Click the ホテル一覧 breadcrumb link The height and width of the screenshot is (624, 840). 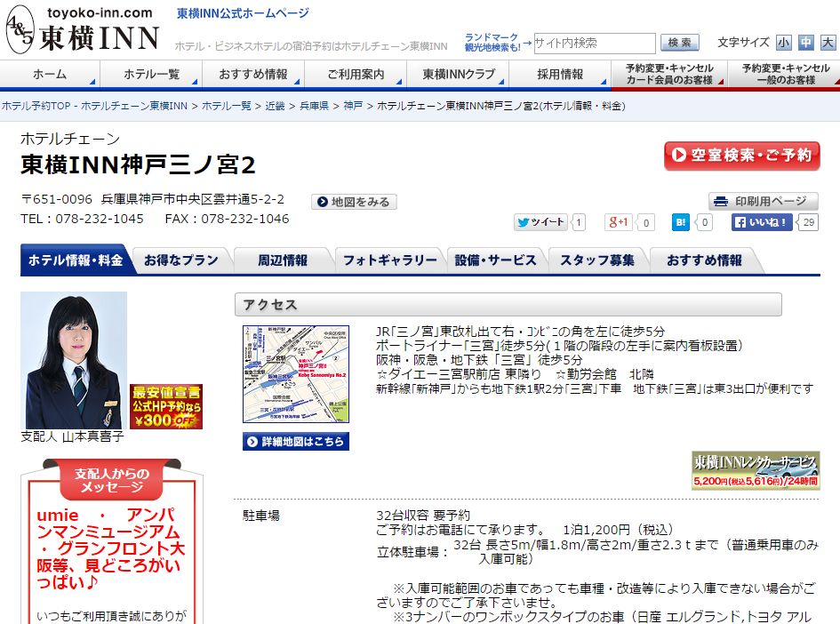(227, 106)
